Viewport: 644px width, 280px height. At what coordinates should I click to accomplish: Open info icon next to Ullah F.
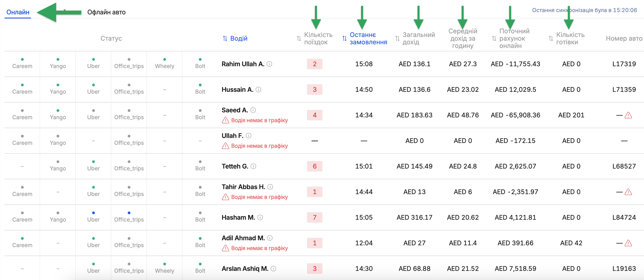click(x=248, y=136)
